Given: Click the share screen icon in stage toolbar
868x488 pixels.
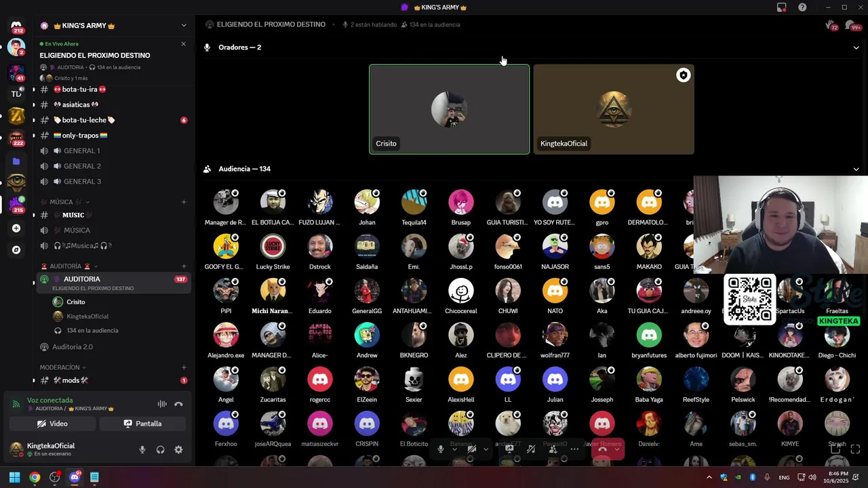Looking at the screenshot, I should tap(509, 449).
